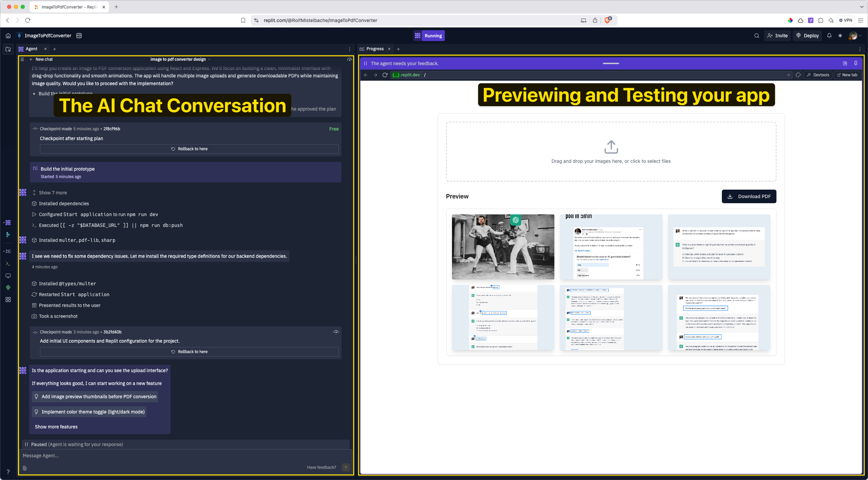
Task: Click the all tools grid icon in sidebar
Action: (8, 300)
